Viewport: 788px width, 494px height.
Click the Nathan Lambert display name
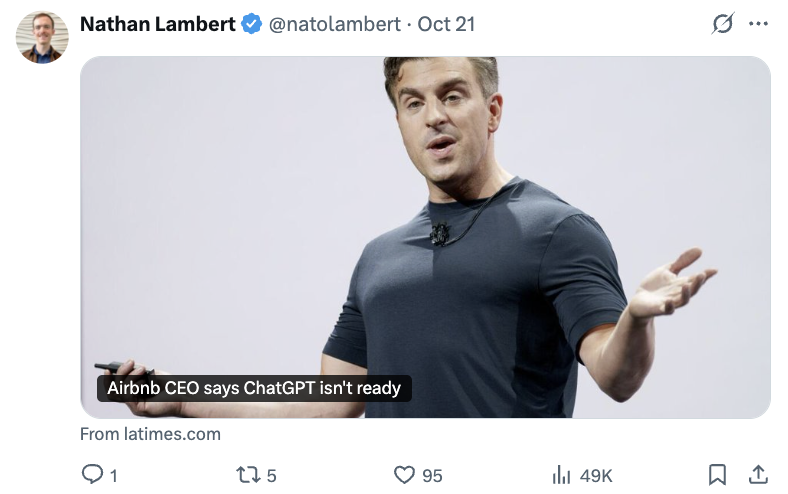157,23
